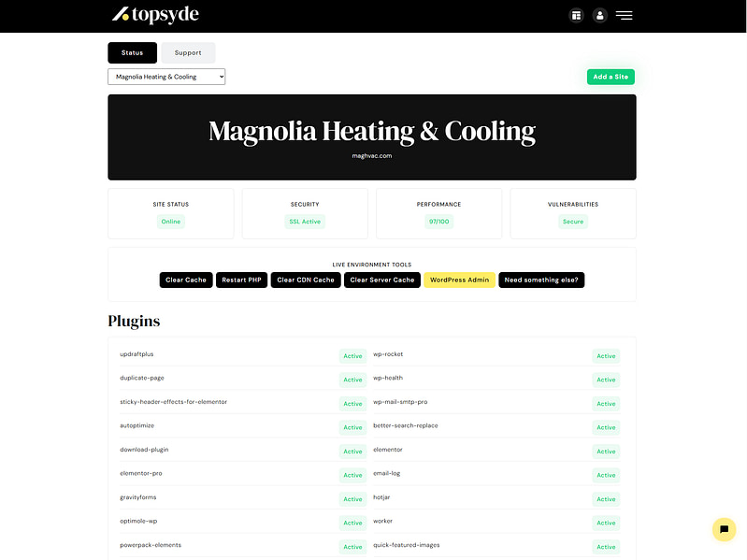The height and width of the screenshot is (560, 747).
Task: Restart PHP from live environment tools
Action: pyautogui.click(x=241, y=280)
